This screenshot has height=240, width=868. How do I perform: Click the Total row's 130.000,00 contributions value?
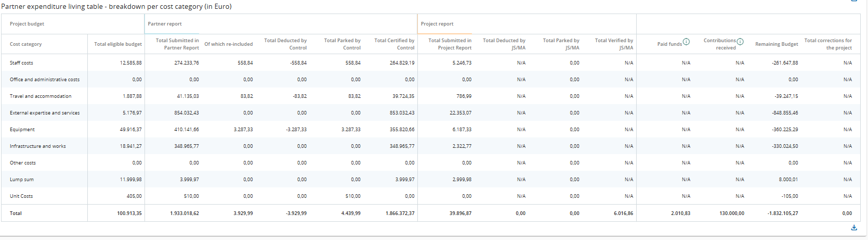(732, 213)
